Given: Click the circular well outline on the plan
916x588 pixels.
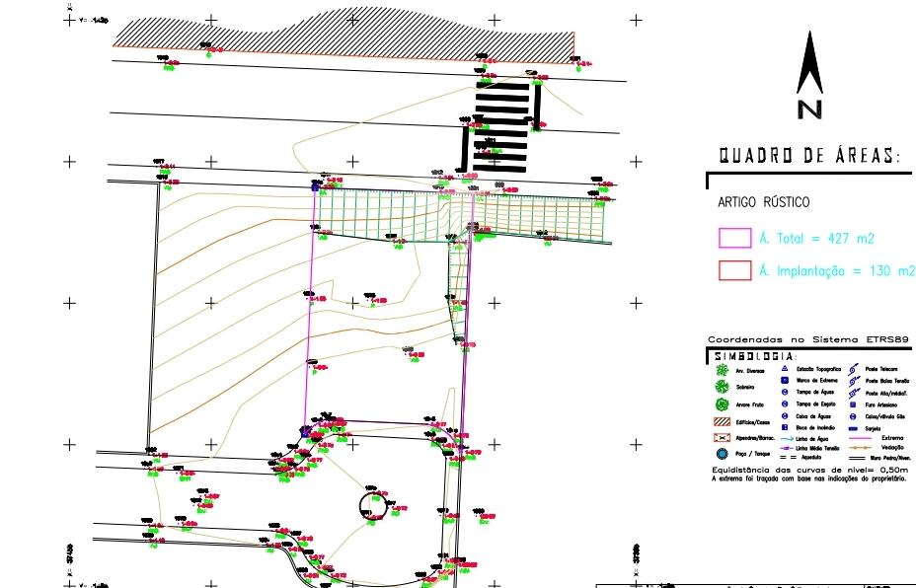Looking at the screenshot, I should pyautogui.click(x=373, y=506).
